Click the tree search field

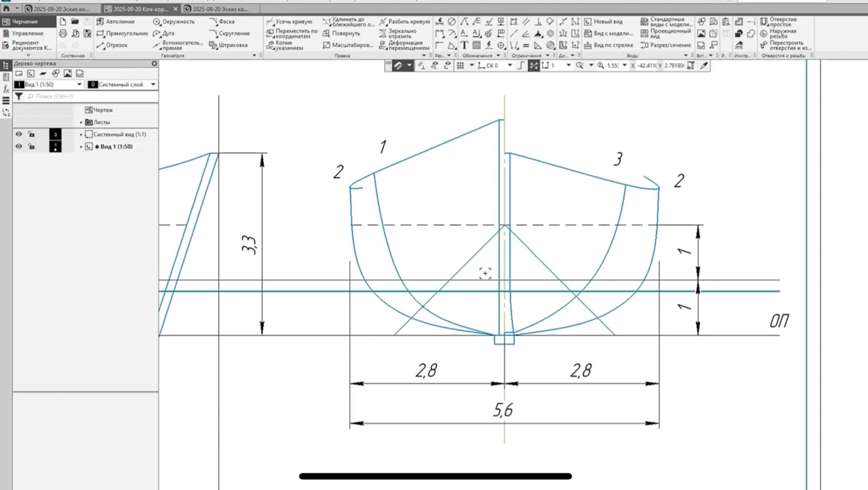tap(87, 96)
